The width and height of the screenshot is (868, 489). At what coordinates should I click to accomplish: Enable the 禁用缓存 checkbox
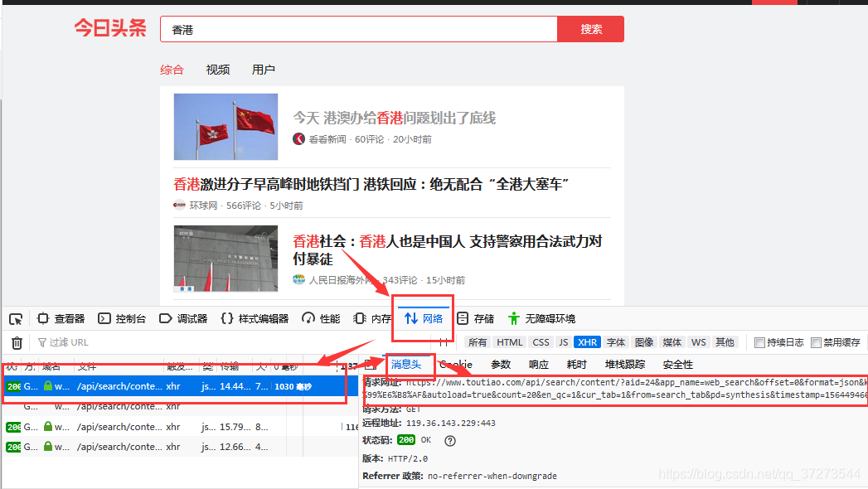[816, 343]
